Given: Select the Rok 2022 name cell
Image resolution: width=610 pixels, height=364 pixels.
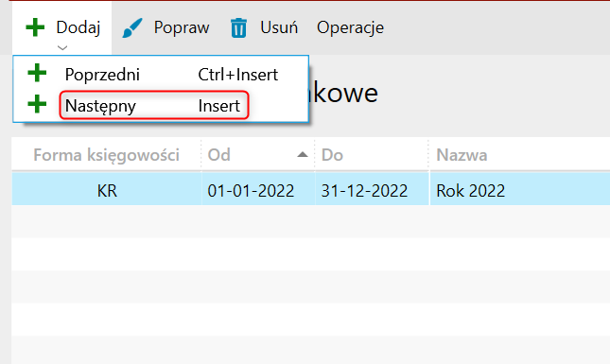Looking at the screenshot, I should [520, 191].
